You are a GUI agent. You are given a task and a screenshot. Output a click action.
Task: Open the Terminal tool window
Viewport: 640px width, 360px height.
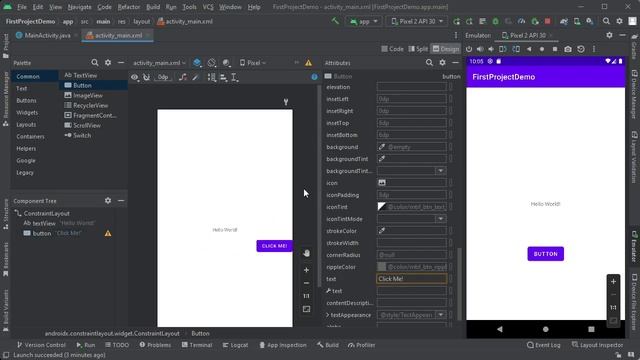(x=197, y=345)
